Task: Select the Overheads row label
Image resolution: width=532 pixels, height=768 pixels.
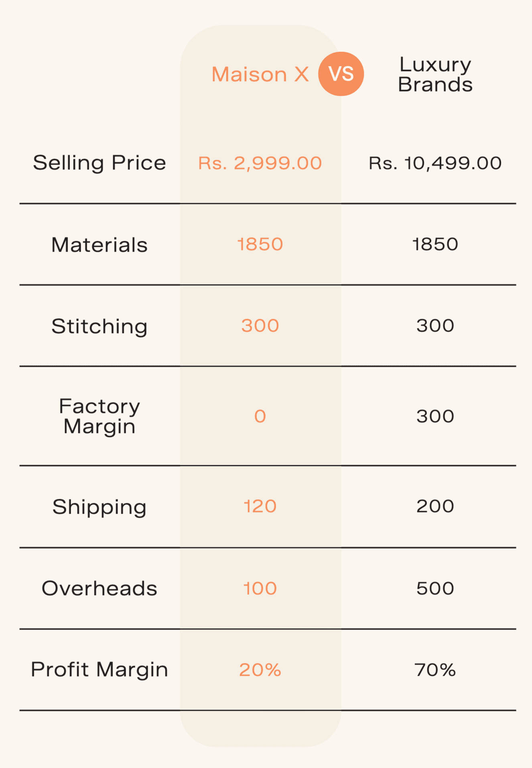Action: 99,589
